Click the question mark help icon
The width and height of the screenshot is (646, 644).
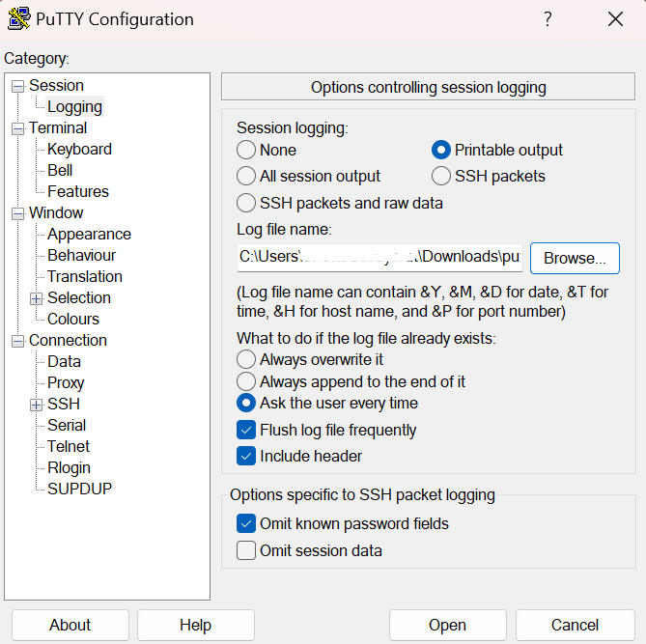(x=548, y=19)
